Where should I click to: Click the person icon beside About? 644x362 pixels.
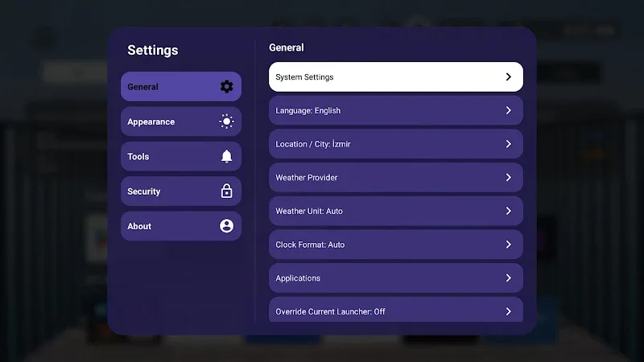pos(226,226)
